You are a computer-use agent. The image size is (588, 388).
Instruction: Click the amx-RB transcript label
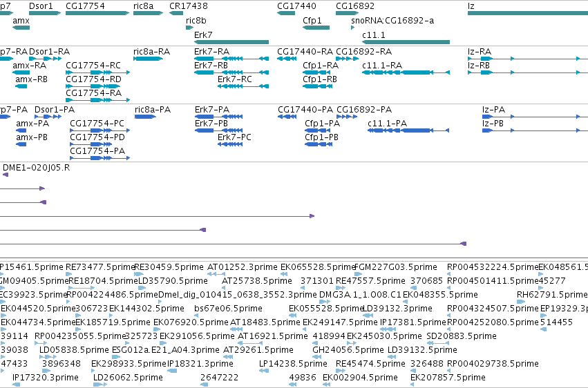32,79
